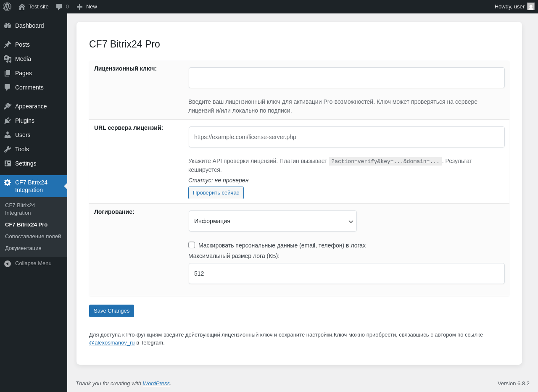Image resolution: width=538 pixels, height=392 pixels.
Task: Select the Posts pushpin icon
Action: click(x=8, y=45)
